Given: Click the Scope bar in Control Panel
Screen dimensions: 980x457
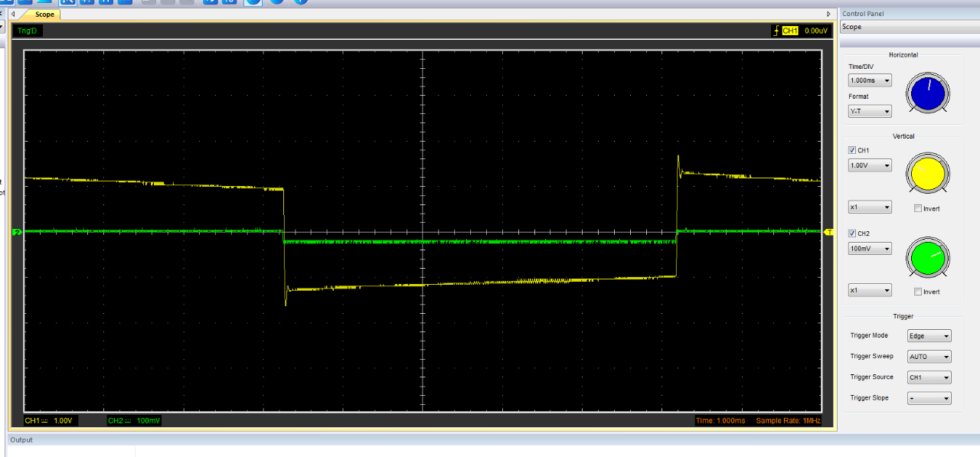Looking at the screenshot, I should click(x=908, y=27).
